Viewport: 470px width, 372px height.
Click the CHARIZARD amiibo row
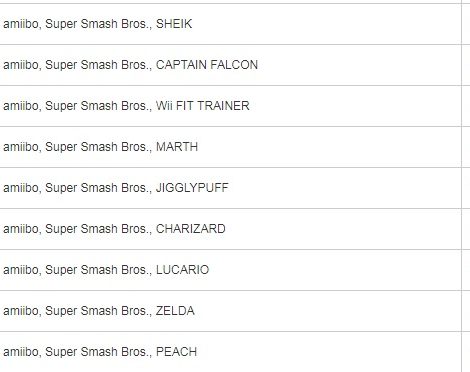point(231,229)
